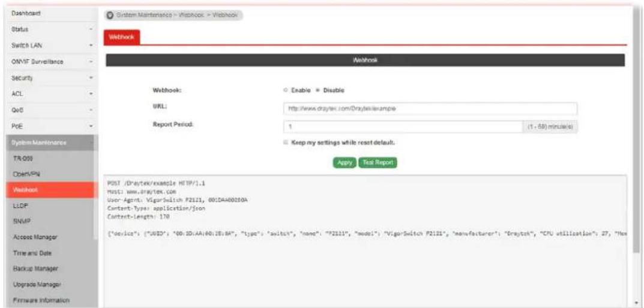The image size is (644, 308).
Task: Expand the Switch LAN menu arrow
Action: point(91,46)
